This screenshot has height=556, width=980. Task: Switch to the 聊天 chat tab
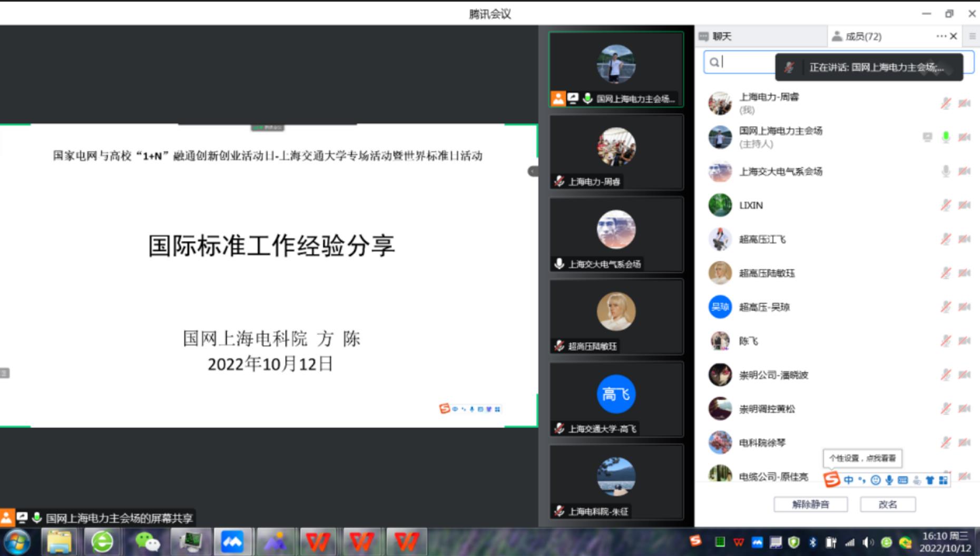coord(722,36)
